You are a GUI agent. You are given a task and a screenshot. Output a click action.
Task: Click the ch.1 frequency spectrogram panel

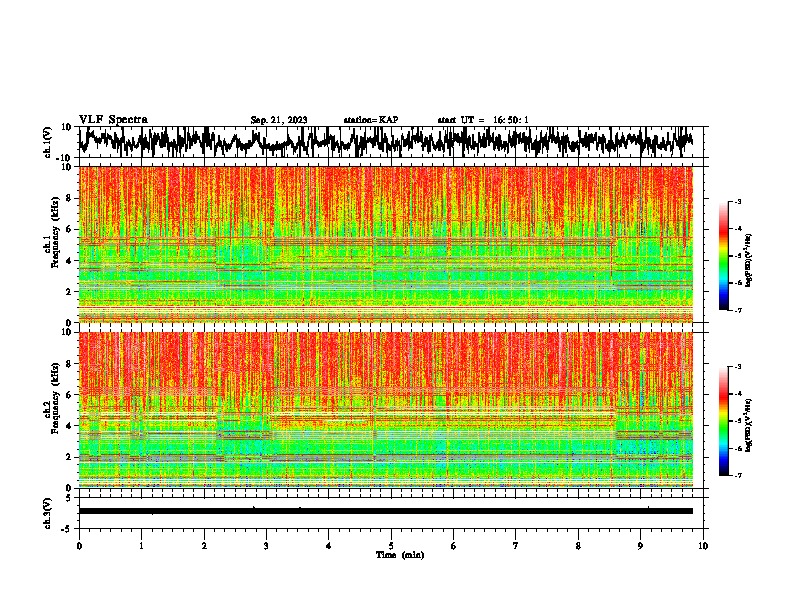click(386, 244)
